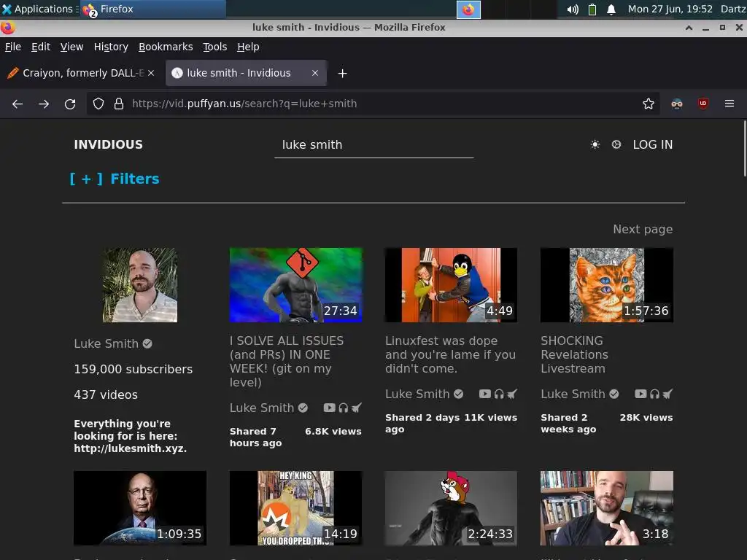Screen dimensions: 747x560
Task: Open the 3:18 bookshelf video thumbnail
Action: (x=607, y=508)
